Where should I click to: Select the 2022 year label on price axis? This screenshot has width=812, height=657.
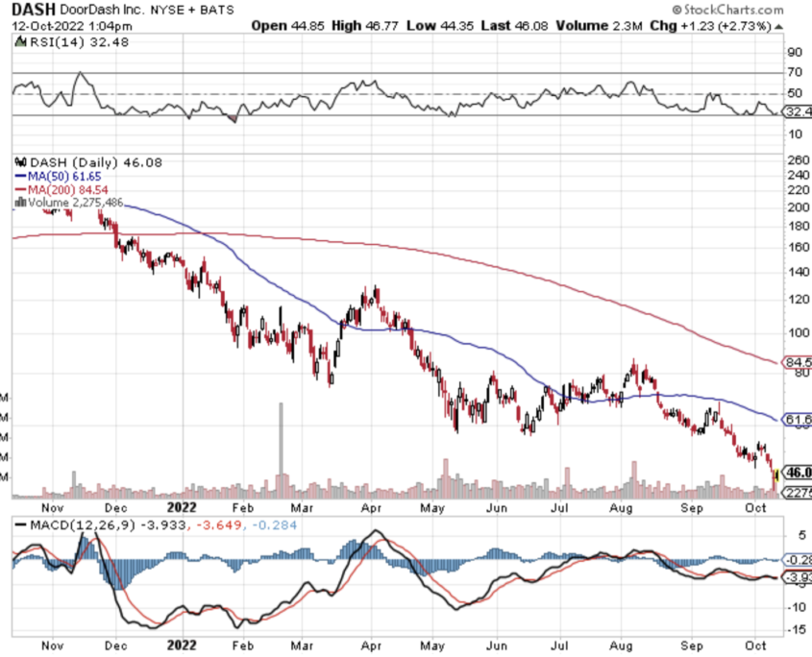(x=183, y=505)
